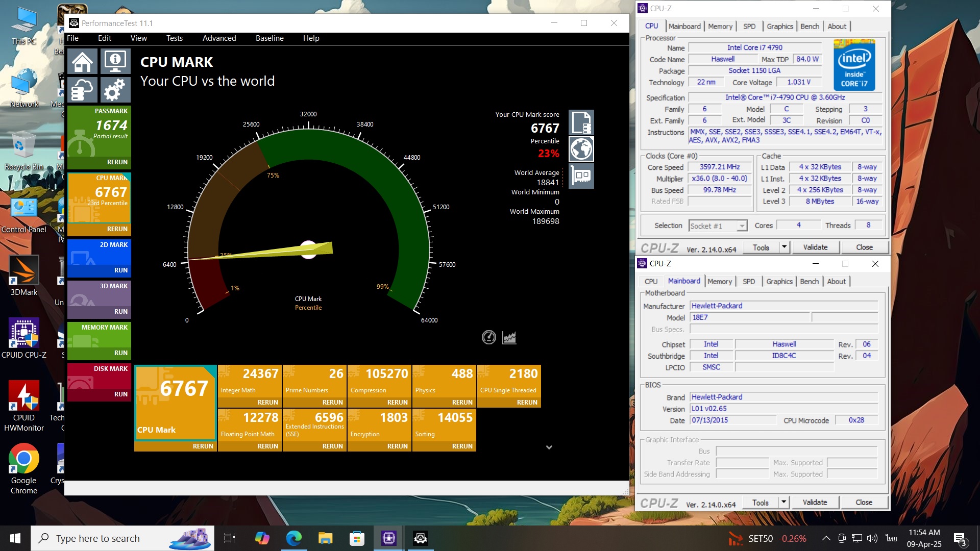This screenshot has height=551, width=980.
Task: Click the Home icon in PerformanceTest
Action: (82, 62)
